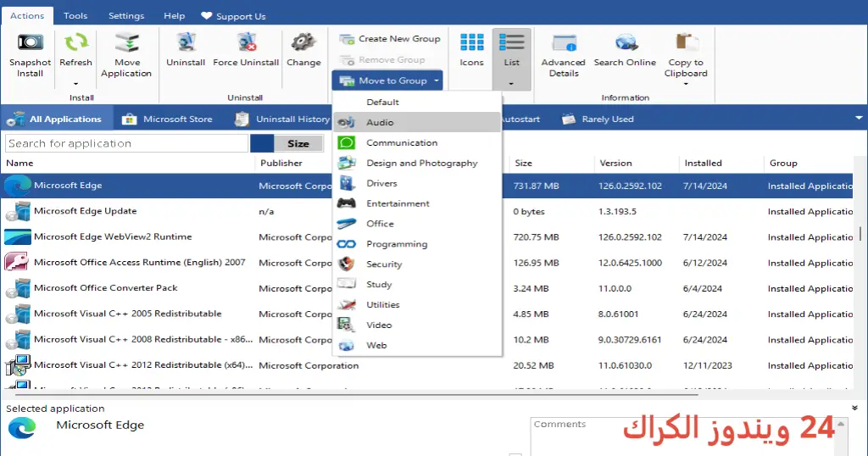Choose the Web group
Image resolution: width=868 pixels, height=456 pixels.
417,345
